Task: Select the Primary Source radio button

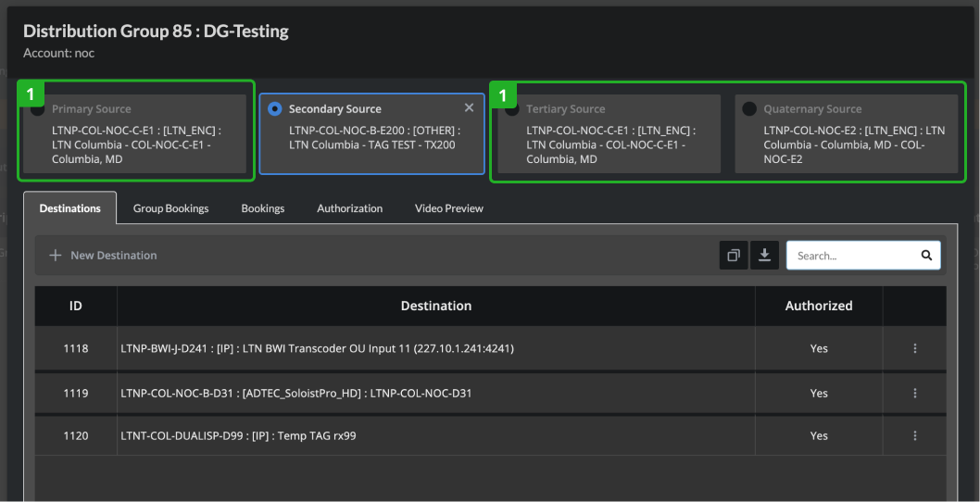Action: tap(37, 108)
